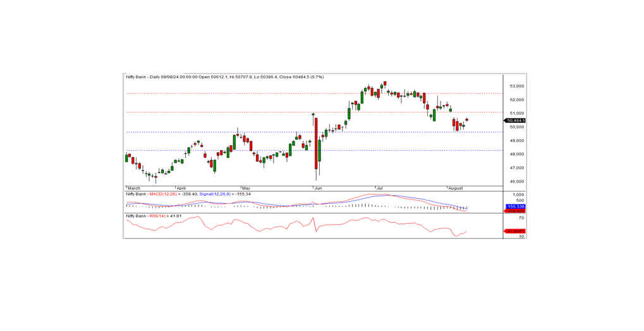Click the 49,000 price axis label
The width and height of the screenshot is (644, 331).
(516, 141)
